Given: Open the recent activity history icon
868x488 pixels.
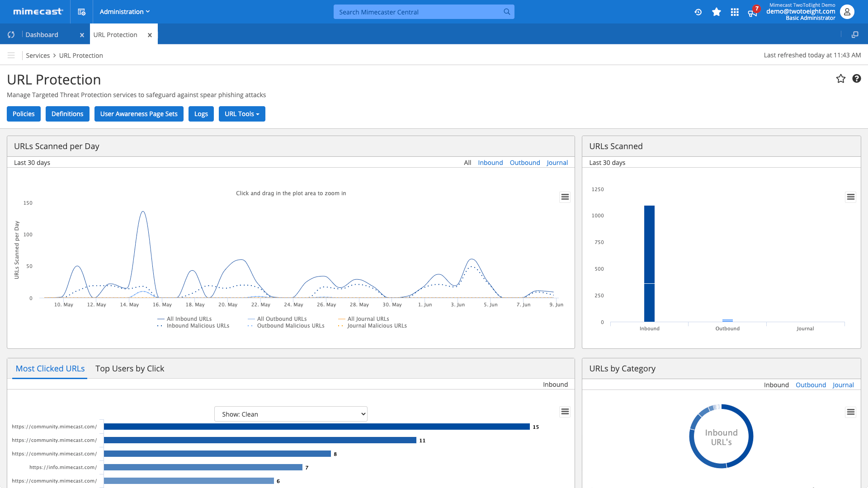Looking at the screenshot, I should (x=698, y=12).
